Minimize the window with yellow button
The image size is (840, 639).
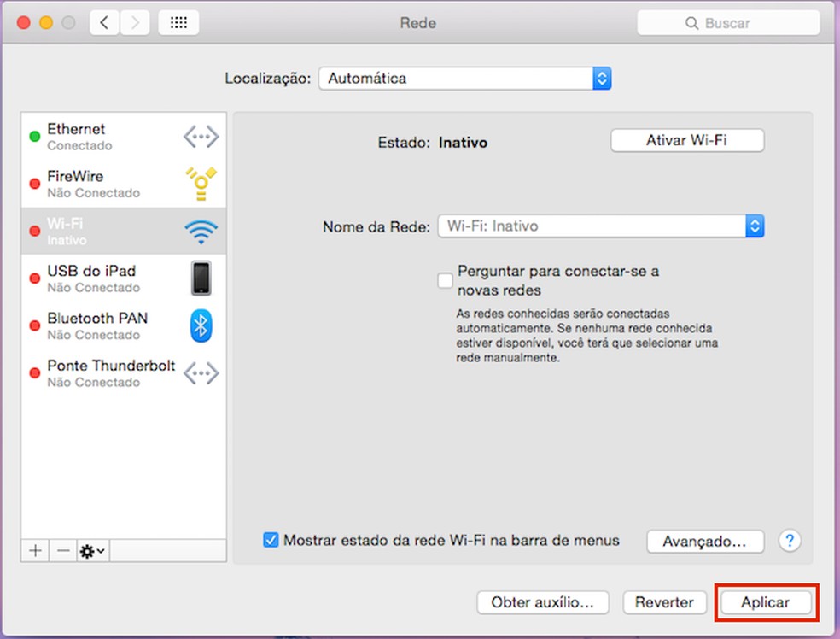[x=46, y=22]
